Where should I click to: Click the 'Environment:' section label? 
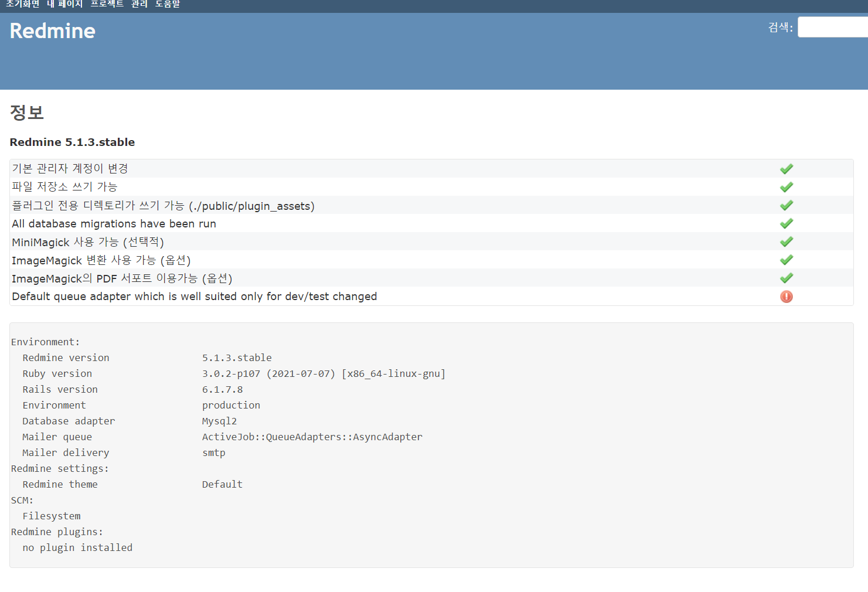[45, 342]
